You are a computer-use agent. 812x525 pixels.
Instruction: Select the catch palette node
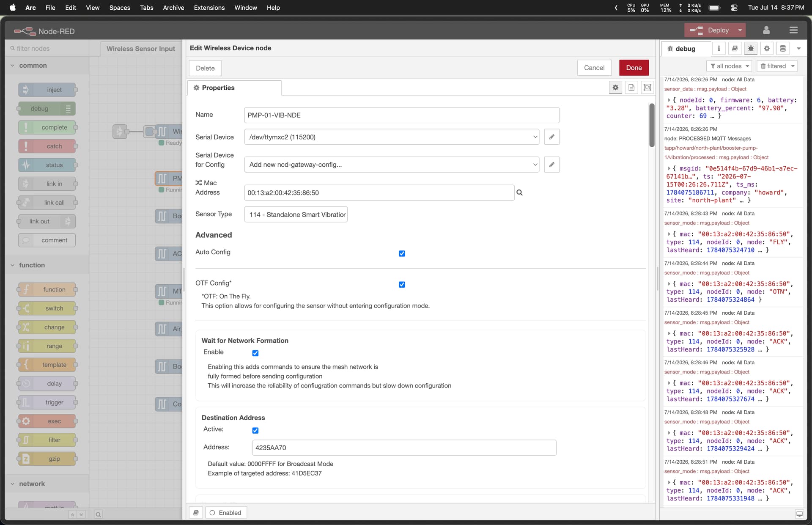tap(47, 146)
